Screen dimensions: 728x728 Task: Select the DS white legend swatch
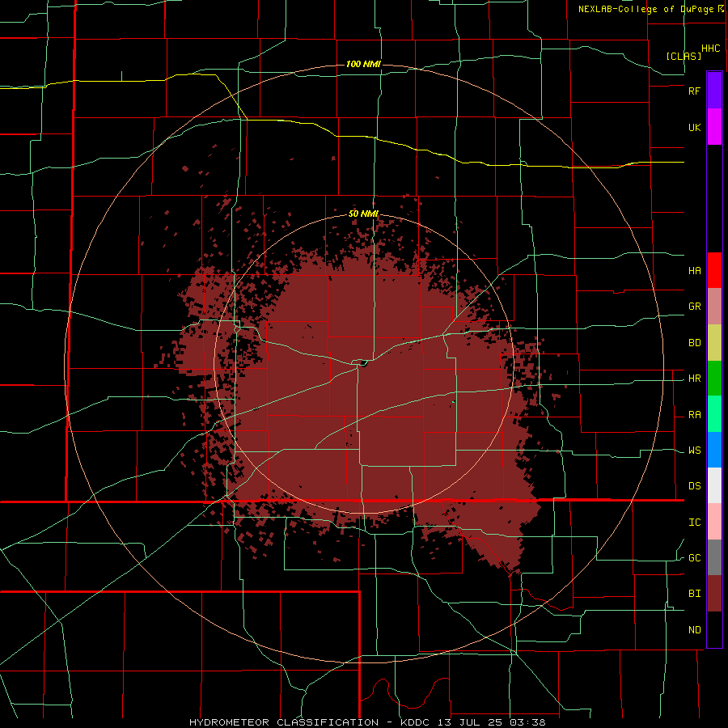pyautogui.click(x=714, y=485)
